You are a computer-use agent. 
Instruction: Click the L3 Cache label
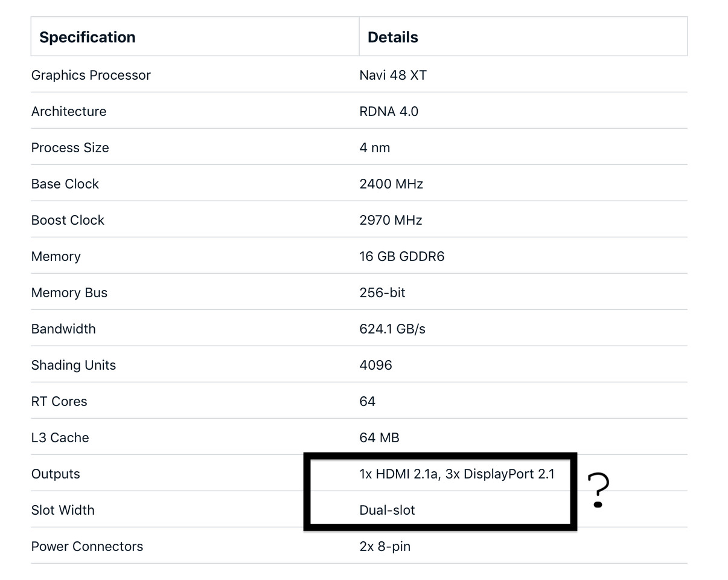[60, 438]
